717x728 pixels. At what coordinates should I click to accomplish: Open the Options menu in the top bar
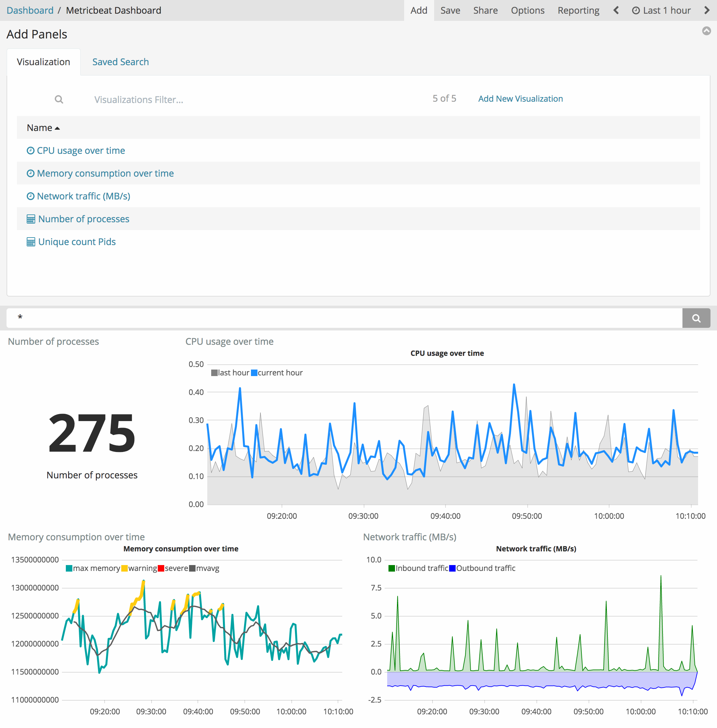click(x=527, y=10)
